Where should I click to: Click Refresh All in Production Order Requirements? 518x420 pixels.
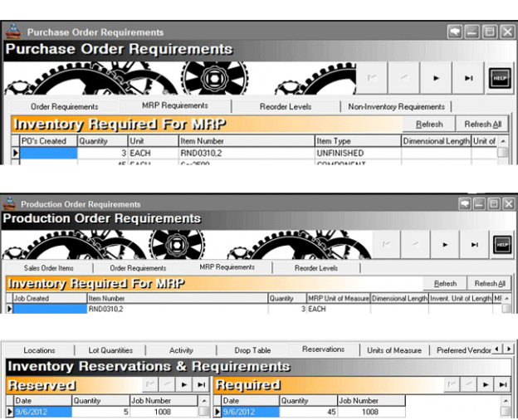[x=490, y=284]
